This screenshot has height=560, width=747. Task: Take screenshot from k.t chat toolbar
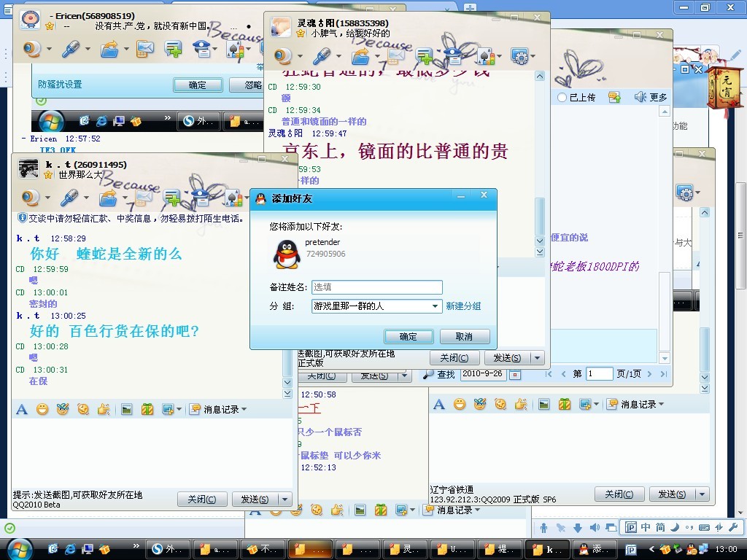pyautogui.click(x=167, y=409)
